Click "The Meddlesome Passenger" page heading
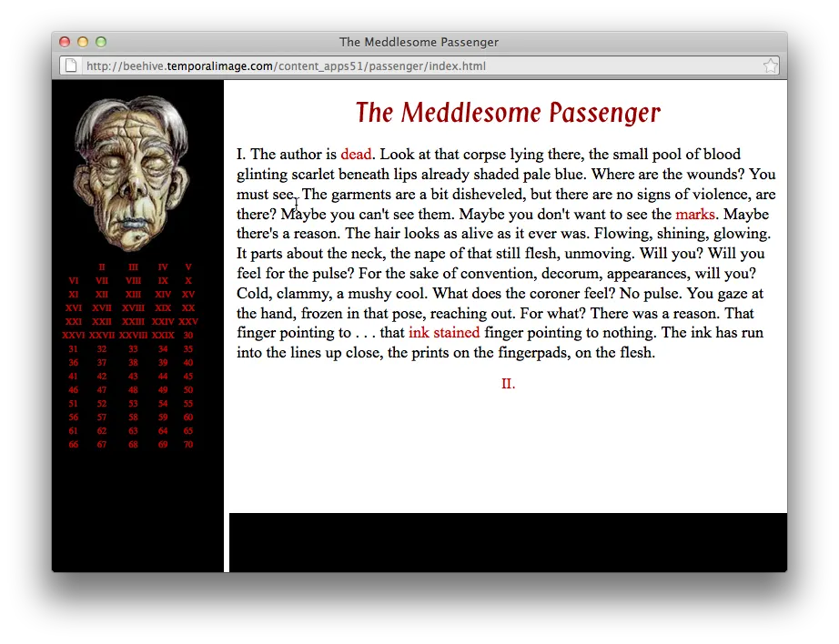The height and width of the screenshot is (644, 839). click(x=508, y=113)
